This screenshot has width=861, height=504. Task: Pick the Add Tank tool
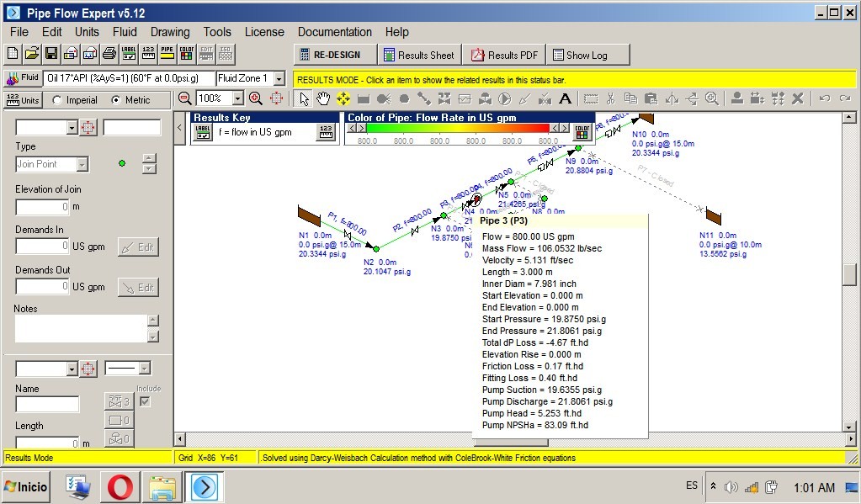[x=363, y=98]
